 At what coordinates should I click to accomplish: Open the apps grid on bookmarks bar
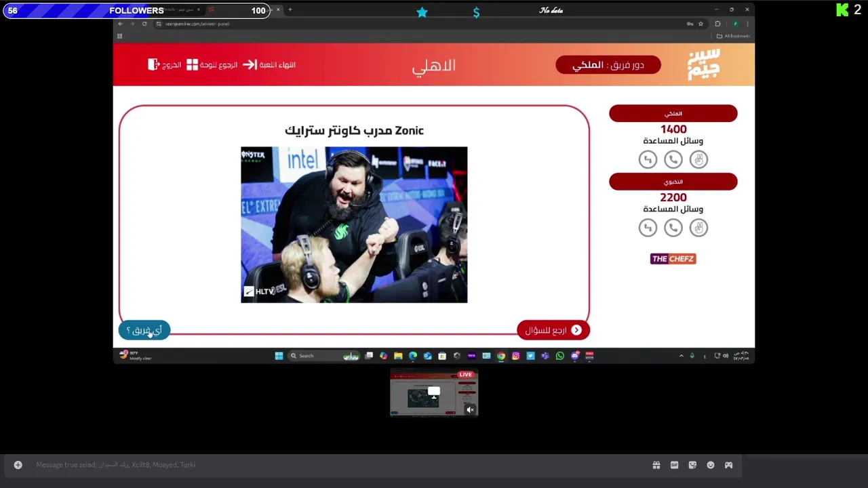pyautogui.click(x=119, y=36)
